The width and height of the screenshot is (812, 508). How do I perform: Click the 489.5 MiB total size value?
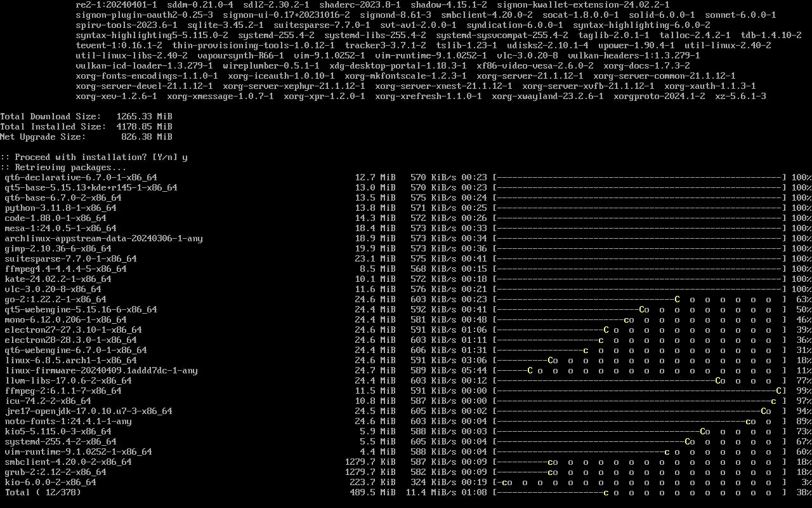point(373,492)
